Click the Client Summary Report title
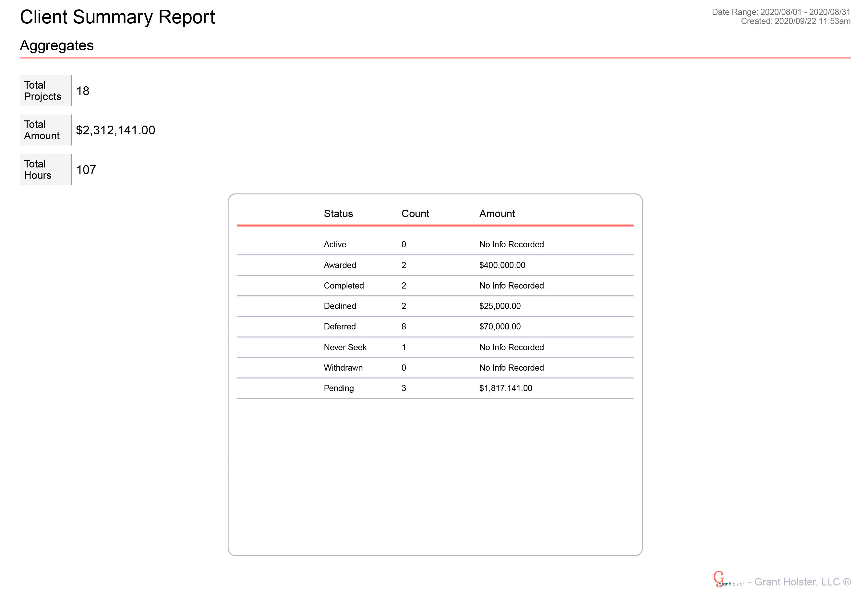The height and width of the screenshot is (603, 868). 117,18
